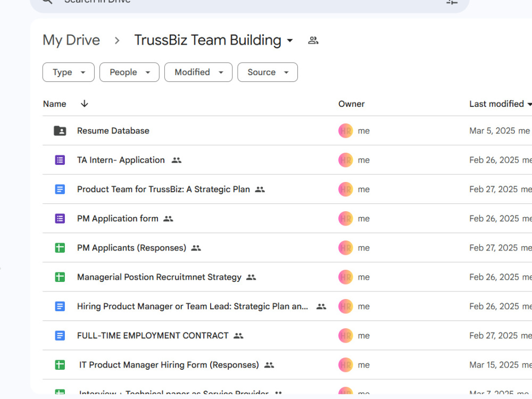Click the Managerial Postion Recruitmnet Strategy sheet icon
The image size is (532, 399).
click(60, 277)
